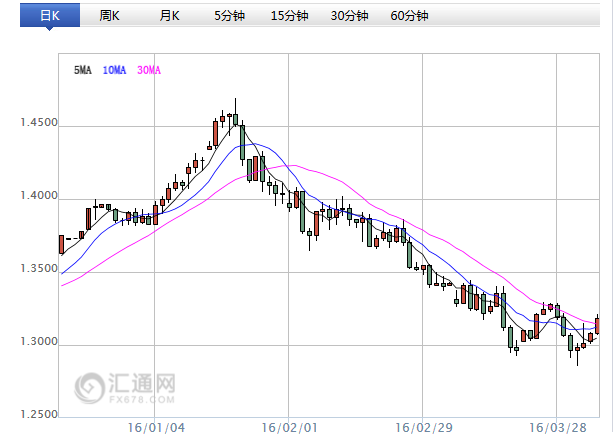Click the last red candlestick at right edge
This screenshot has height=435, width=613.
click(x=598, y=325)
